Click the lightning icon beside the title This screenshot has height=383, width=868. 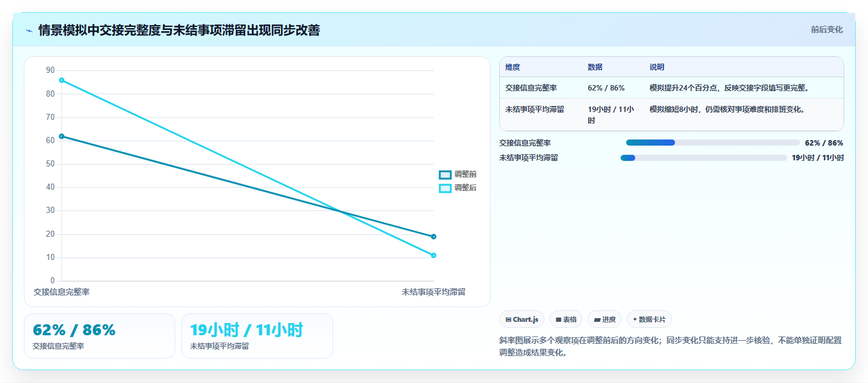[x=29, y=31]
